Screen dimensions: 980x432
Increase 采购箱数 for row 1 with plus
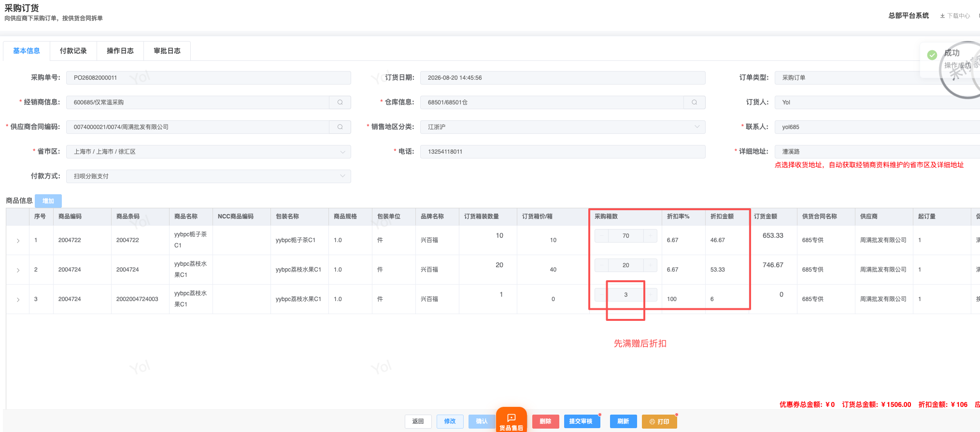coord(651,236)
